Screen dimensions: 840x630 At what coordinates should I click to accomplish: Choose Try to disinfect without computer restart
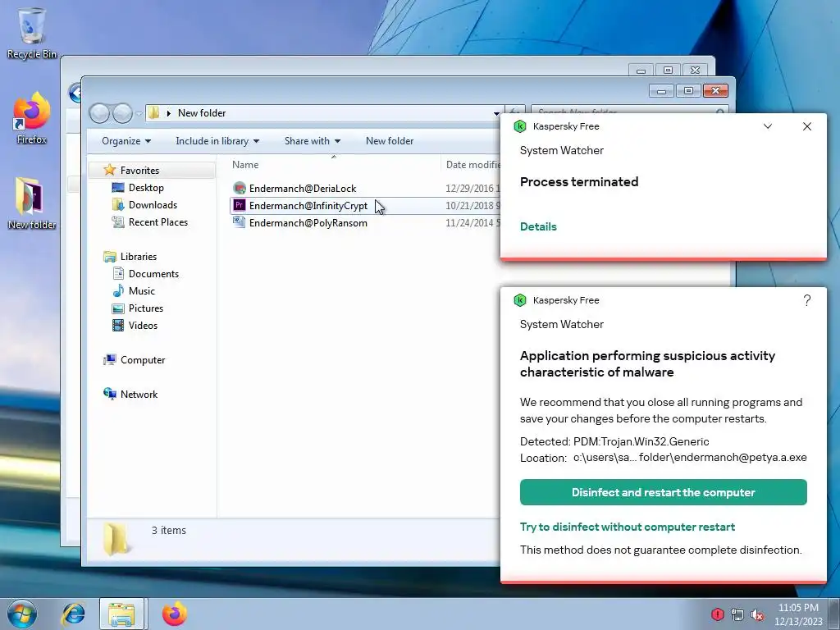click(x=628, y=527)
